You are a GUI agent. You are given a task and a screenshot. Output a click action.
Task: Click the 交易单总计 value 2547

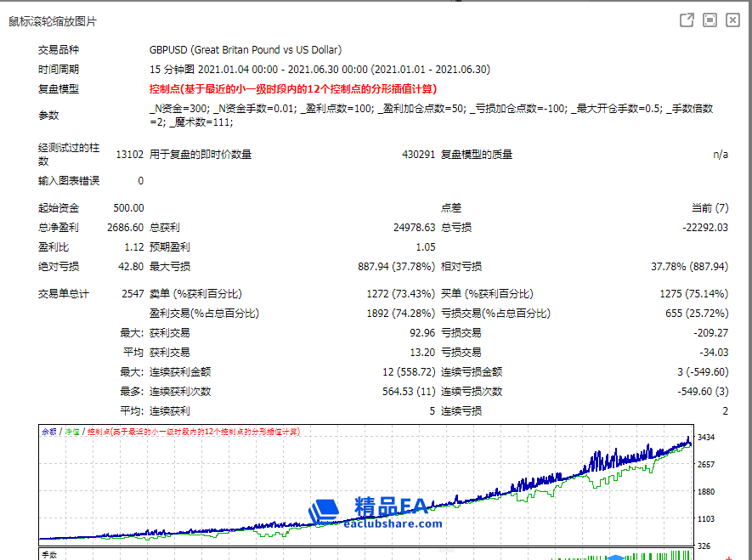click(133, 293)
